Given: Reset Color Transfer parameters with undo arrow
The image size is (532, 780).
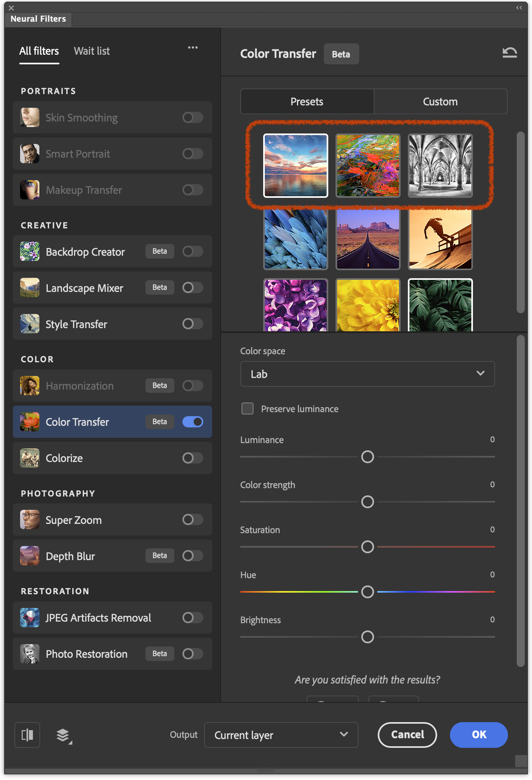Looking at the screenshot, I should (x=509, y=53).
